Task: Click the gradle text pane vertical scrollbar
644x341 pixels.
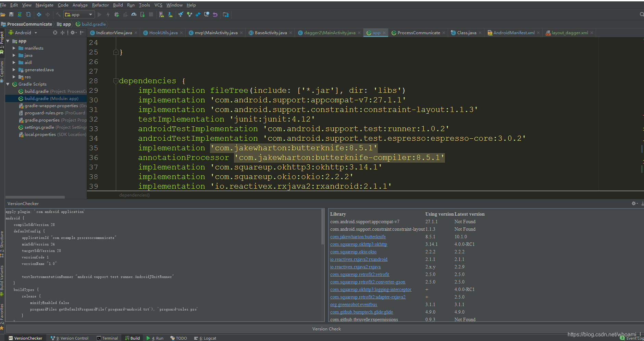Action: point(323,227)
